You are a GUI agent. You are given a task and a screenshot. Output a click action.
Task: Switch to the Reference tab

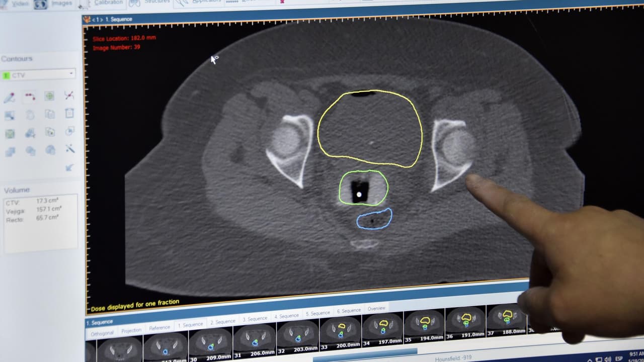tap(159, 328)
